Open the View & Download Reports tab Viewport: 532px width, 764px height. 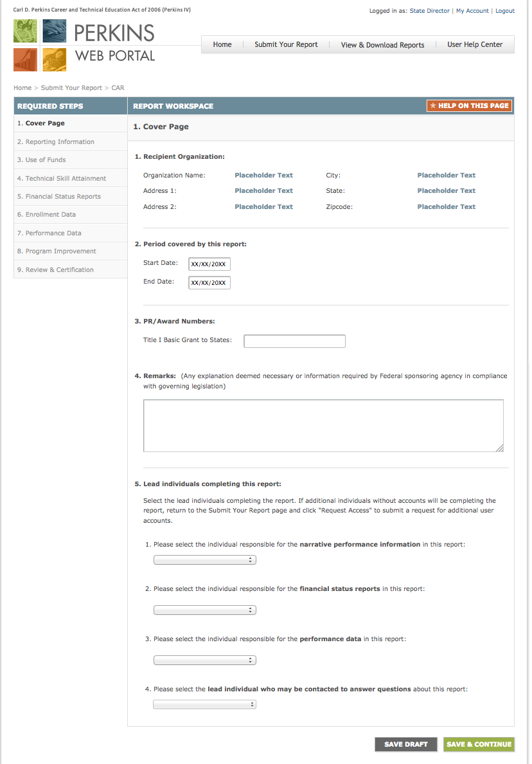coord(382,44)
